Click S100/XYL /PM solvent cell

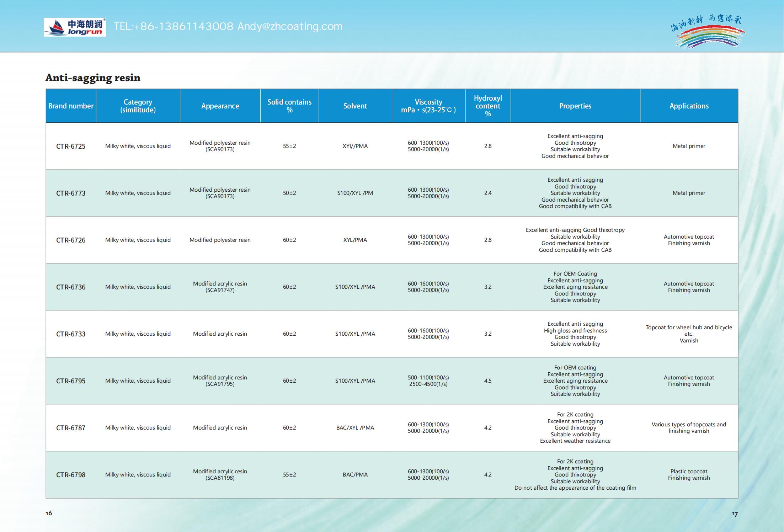pos(355,193)
